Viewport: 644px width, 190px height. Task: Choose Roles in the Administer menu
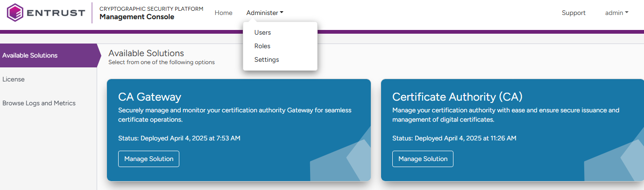tap(262, 46)
